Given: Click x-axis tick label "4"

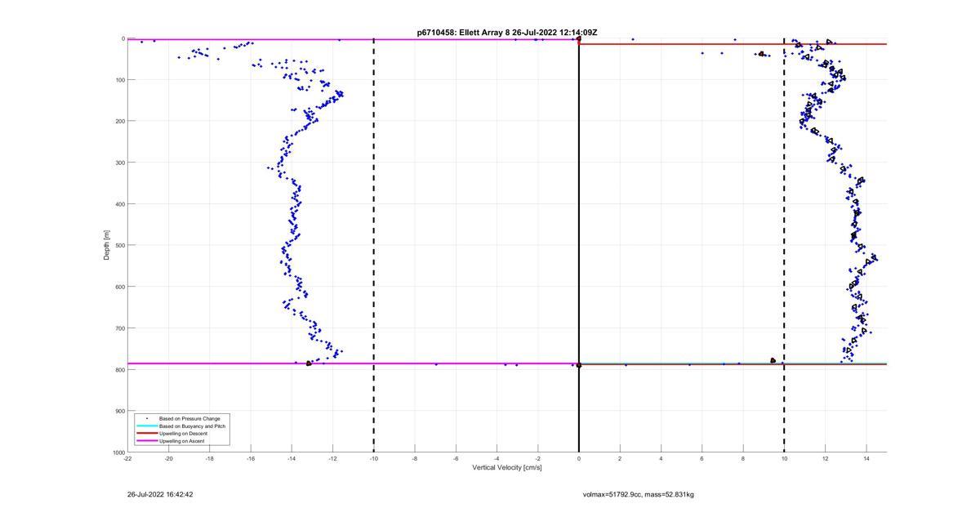Looking at the screenshot, I should [x=661, y=458].
